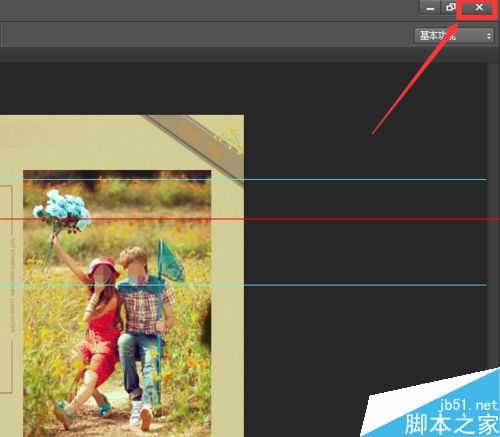Click the restore down window icon
Screen dimensions: 500x437
pyautogui.click(x=450, y=7)
